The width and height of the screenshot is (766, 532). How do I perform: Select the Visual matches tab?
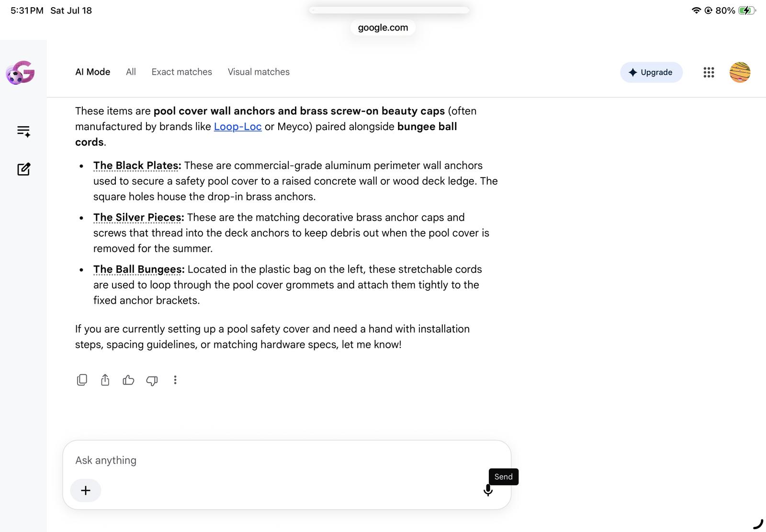[259, 72]
